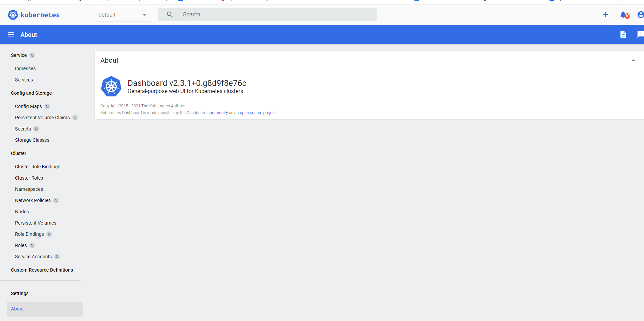Collapse the About card

(633, 60)
